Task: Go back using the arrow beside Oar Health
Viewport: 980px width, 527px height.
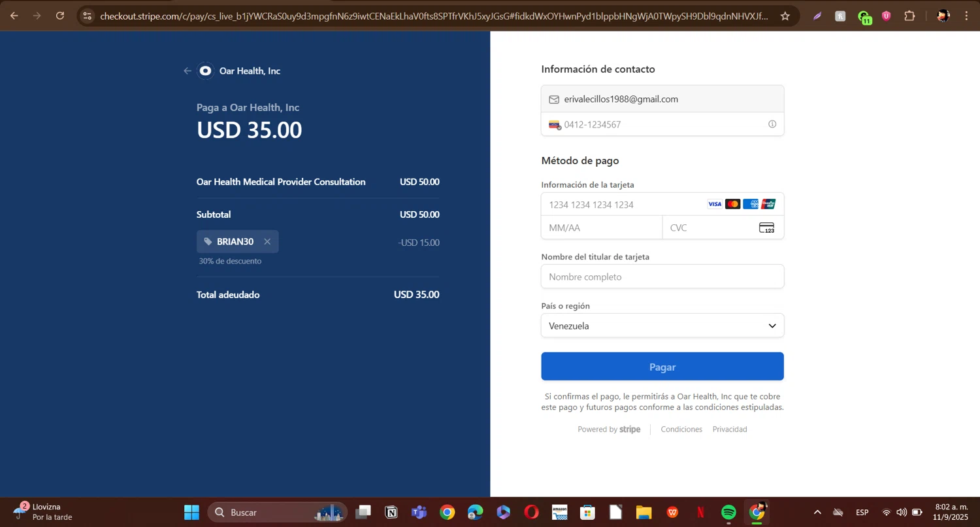Action: pos(188,71)
